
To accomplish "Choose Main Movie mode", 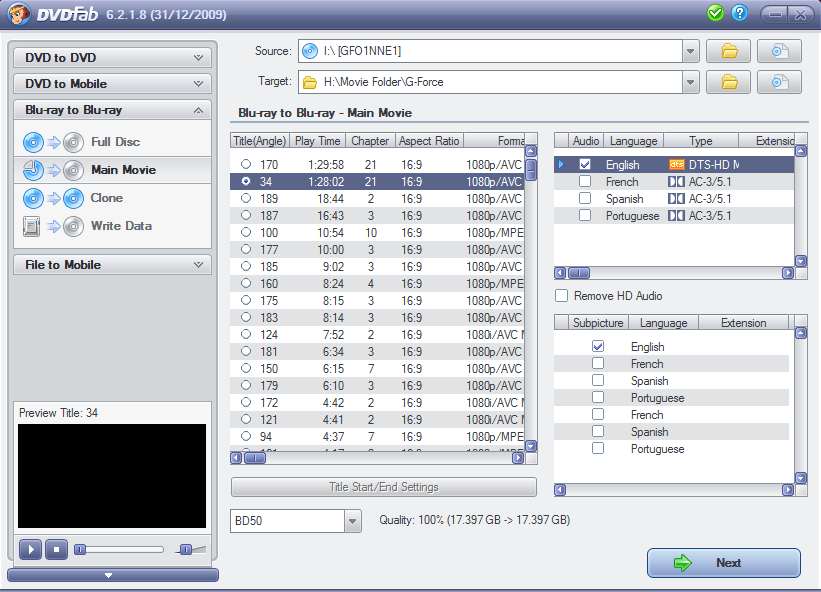I will click(x=124, y=170).
